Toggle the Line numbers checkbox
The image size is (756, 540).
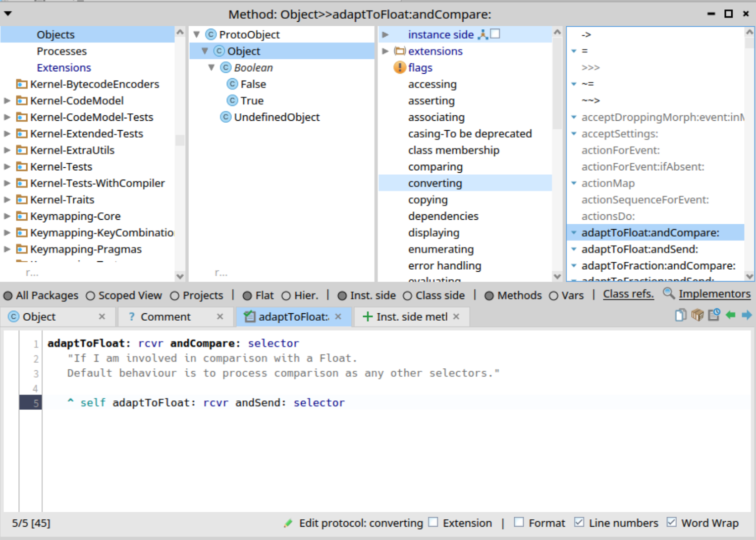coord(579,522)
